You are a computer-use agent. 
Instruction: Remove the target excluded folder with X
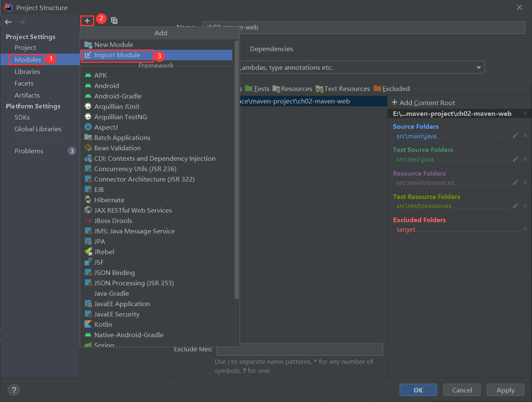click(x=525, y=229)
